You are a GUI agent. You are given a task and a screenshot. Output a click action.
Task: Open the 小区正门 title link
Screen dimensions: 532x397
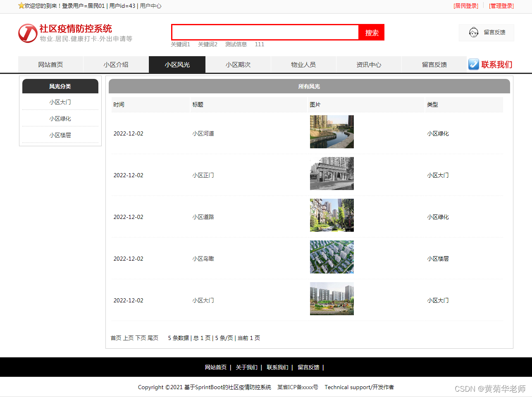(203, 175)
